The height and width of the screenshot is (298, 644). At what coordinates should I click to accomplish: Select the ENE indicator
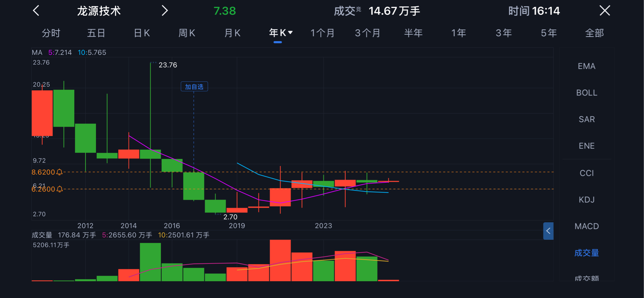tap(586, 146)
